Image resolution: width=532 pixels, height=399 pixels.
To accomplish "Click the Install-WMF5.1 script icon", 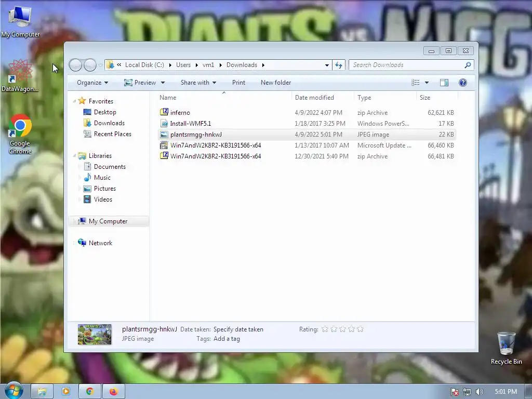I will [164, 123].
